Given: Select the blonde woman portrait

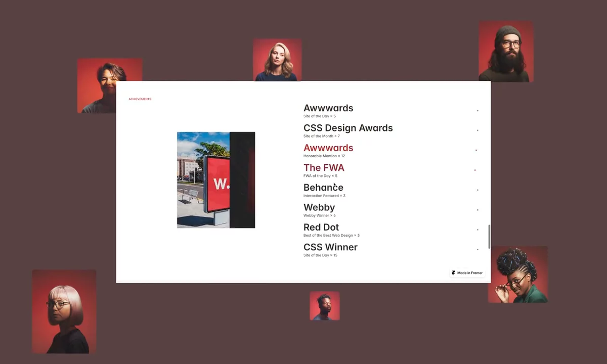Looking at the screenshot, I should (277, 60).
